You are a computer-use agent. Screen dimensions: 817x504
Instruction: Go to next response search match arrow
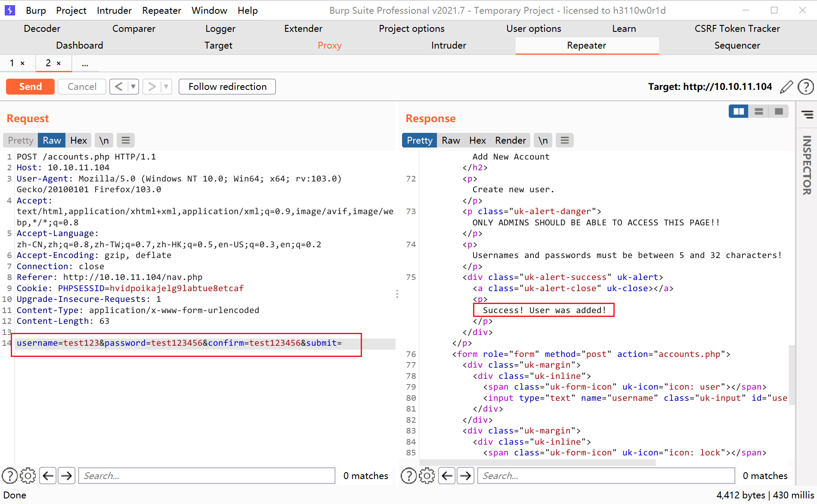pos(465,476)
